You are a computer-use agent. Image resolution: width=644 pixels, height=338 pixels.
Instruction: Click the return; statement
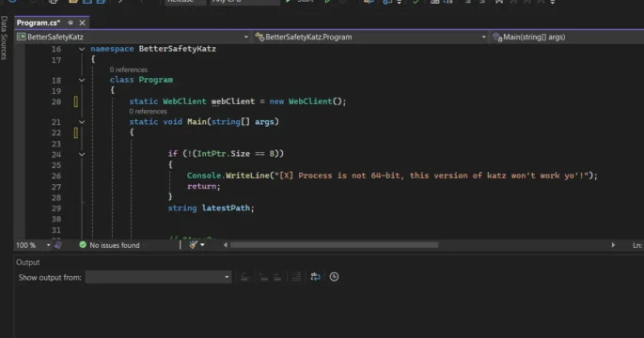(204, 186)
